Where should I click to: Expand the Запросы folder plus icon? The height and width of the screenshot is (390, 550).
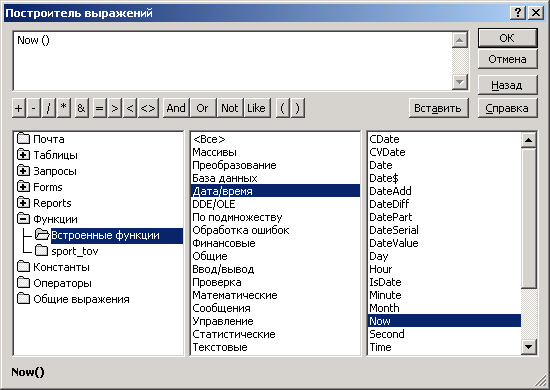[23, 171]
